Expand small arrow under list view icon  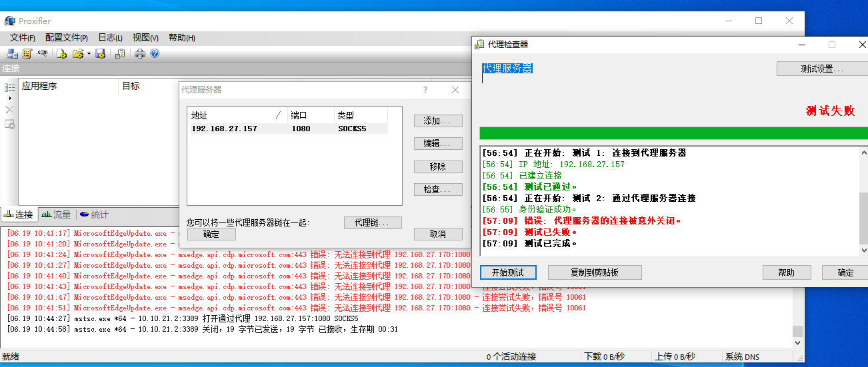coord(10,98)
